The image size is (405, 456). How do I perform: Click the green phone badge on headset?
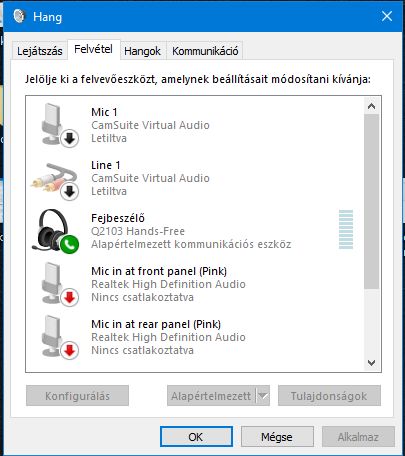coord(69,244)
